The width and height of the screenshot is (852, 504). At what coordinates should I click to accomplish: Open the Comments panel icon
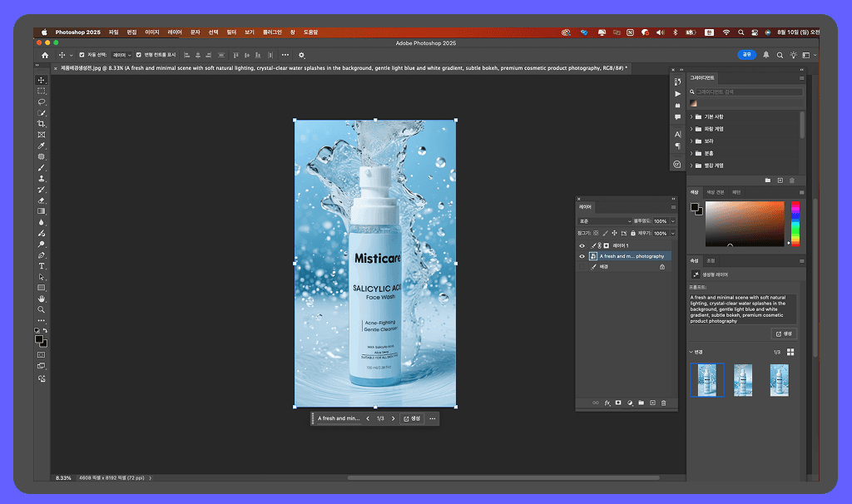(677, 116)
